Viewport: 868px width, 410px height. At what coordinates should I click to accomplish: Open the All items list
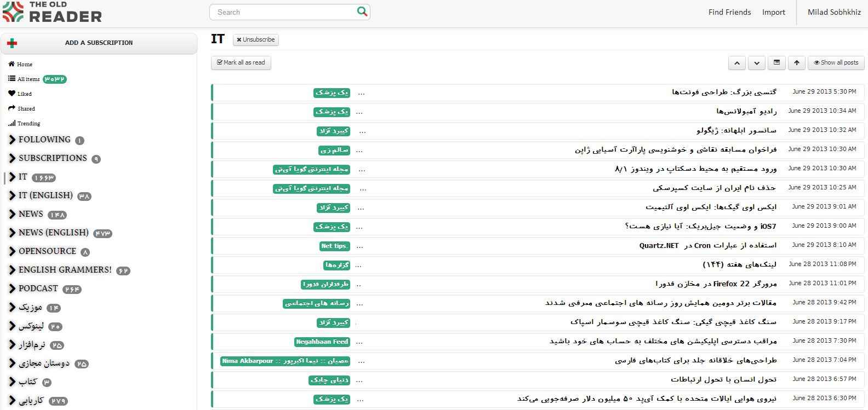[24, 79]
